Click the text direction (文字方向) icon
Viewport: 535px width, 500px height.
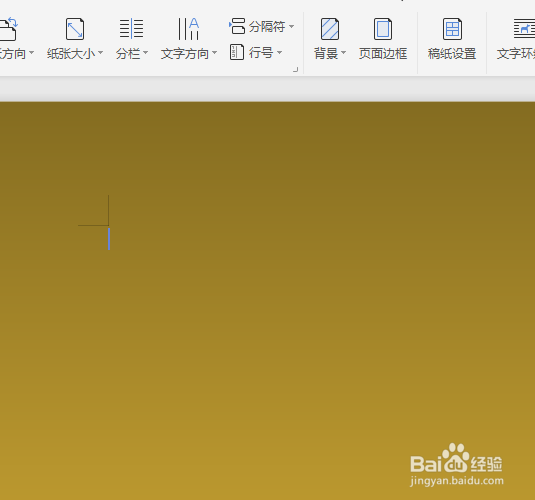coord(188,29)
